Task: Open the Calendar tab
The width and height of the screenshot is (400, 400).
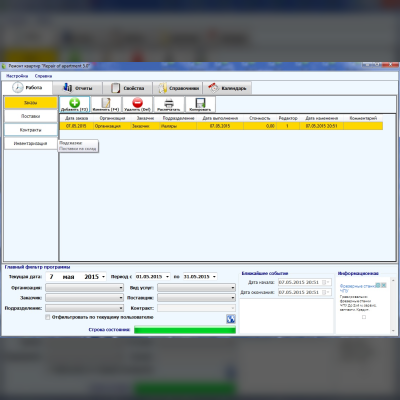Action: point(227,88)
